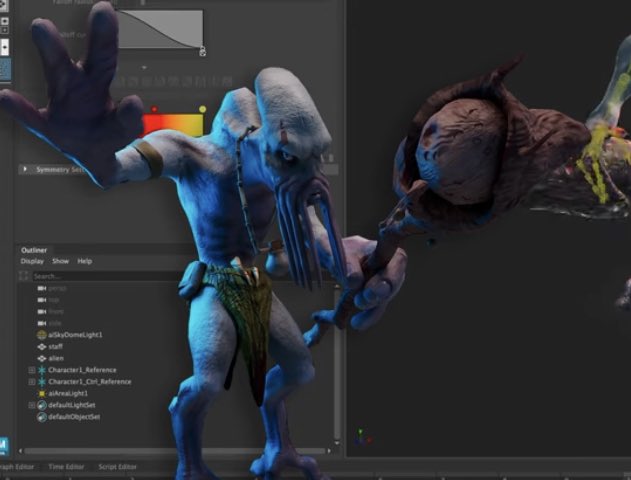
Task: Click the red color ramp handle
Action: pyautogui.click(x=154, y=109)
